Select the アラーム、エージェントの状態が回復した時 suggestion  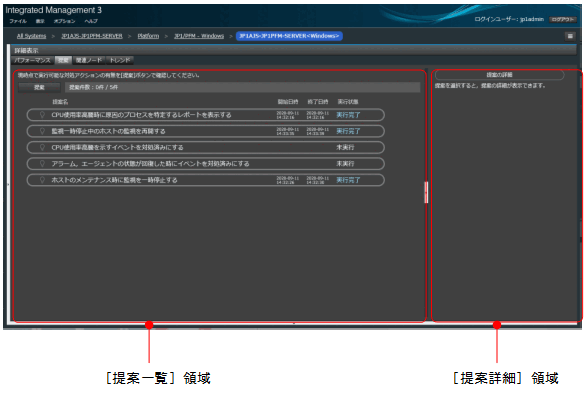pyautogui.click(x=206, y=164)
